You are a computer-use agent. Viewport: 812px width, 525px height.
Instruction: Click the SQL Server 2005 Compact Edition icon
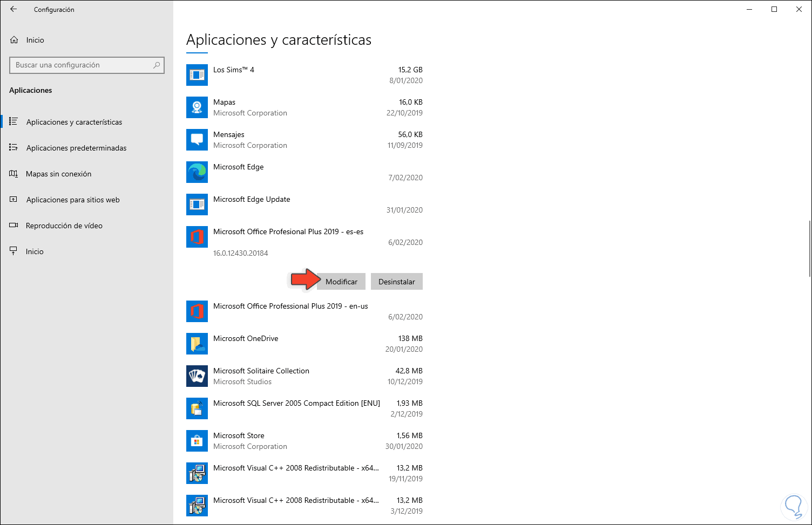pos(197,408)
